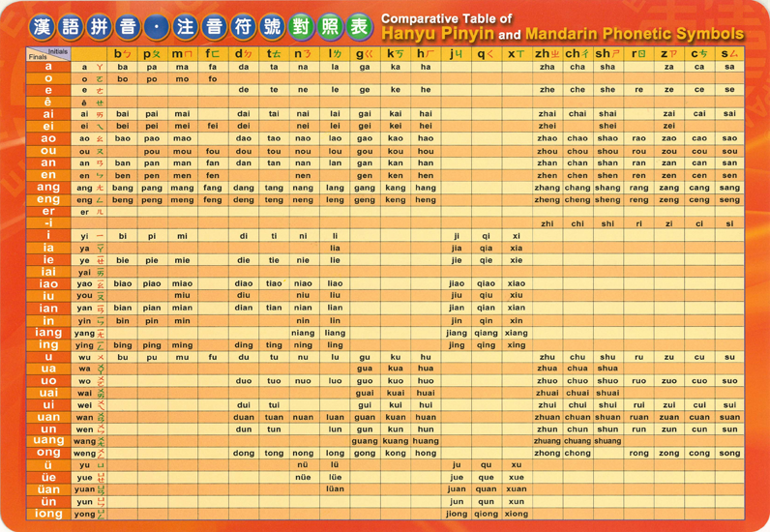
Task: Click the "lia" syllable cell
Action: point(335,248)
